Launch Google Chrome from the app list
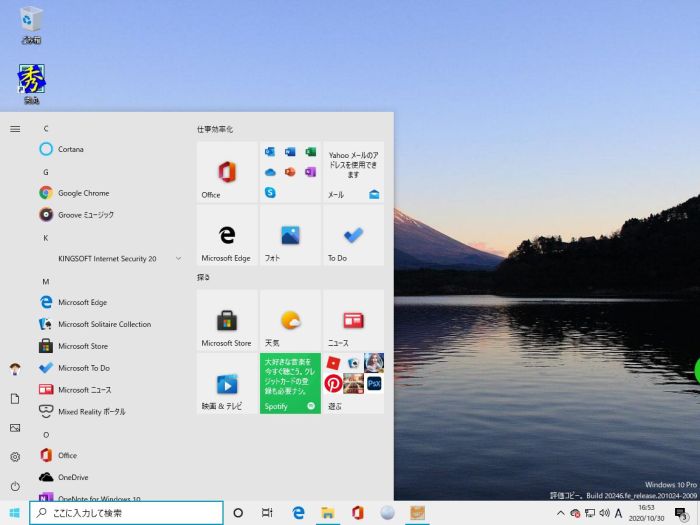Image resolution: width=700 pixels, height=525 pixels. click(x=82, y=193)
